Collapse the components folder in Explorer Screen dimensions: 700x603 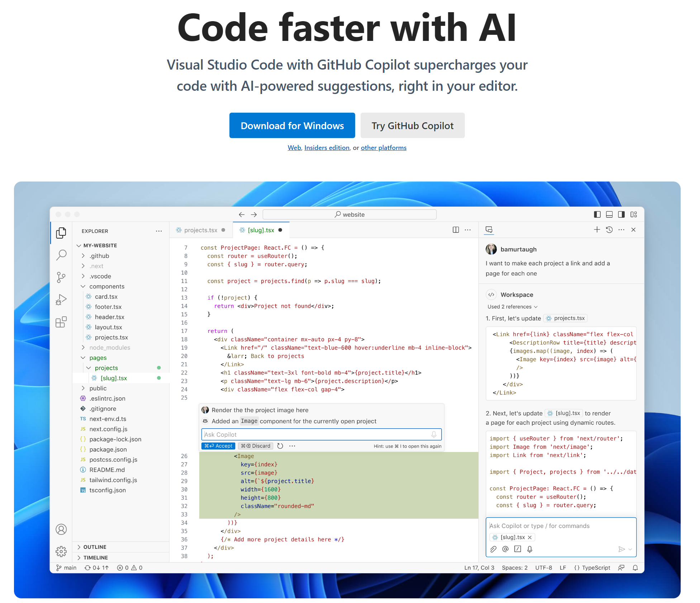pyautogui.click(x=83, y=286)
